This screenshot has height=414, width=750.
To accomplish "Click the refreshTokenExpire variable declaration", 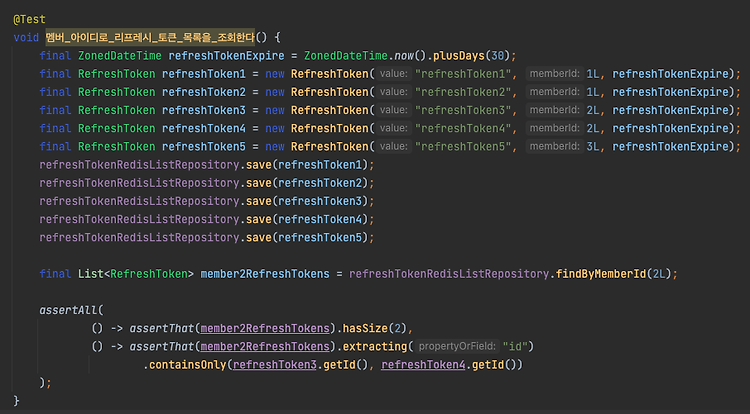I will pos(226,56).
